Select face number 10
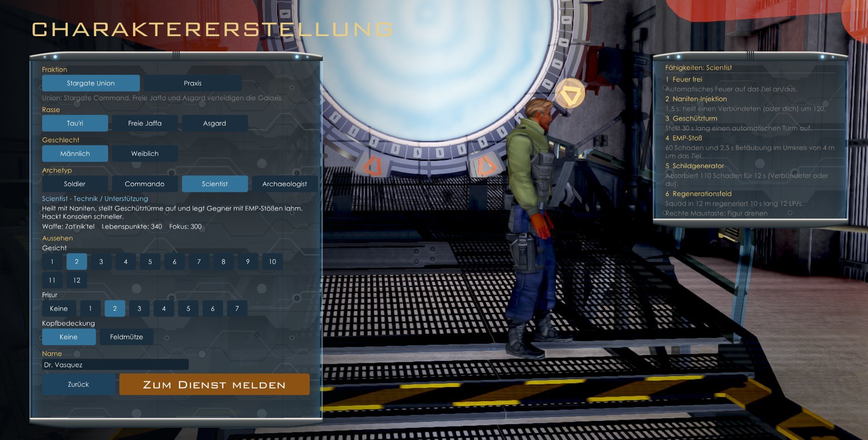The height and width of the screenshot is (440, 868). tap(273, 262)
